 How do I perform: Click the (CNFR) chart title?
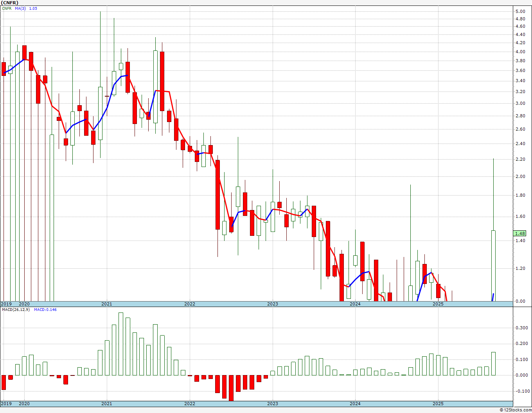(x=10, y=3)
